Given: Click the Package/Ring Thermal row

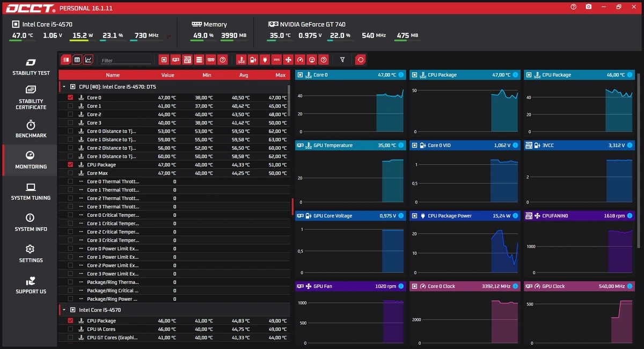Looking at the screenshot, I should pos(174,282).
